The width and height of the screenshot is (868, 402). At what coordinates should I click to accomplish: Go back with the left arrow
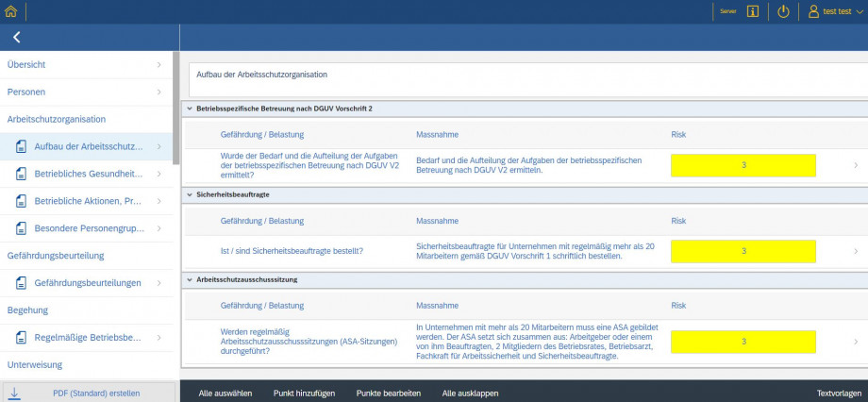click(x=17, y=37)
